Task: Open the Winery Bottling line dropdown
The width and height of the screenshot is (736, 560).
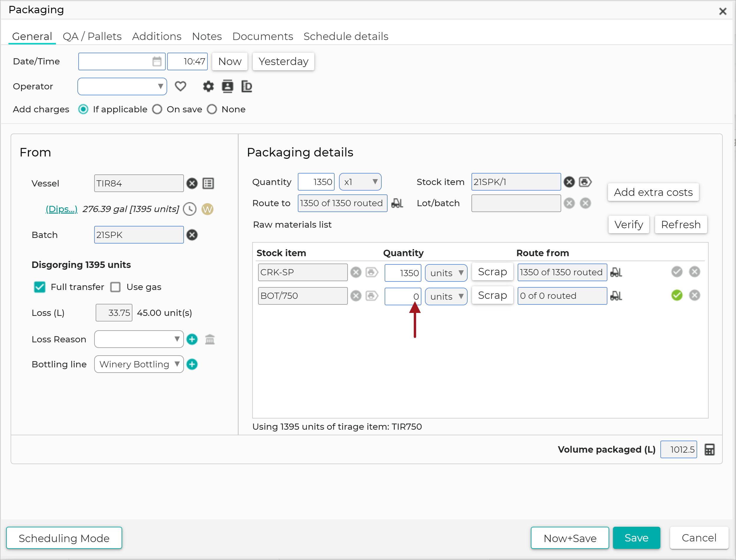Action: click(139, 364)
